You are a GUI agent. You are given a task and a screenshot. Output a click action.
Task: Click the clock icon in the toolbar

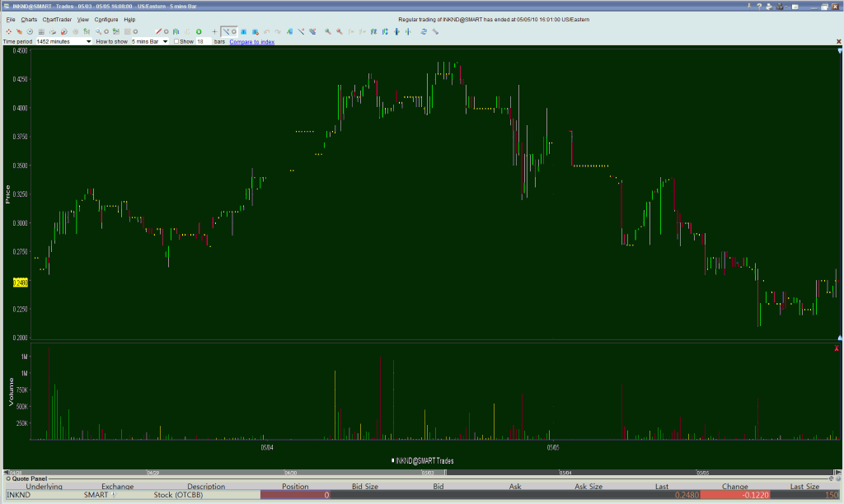click(30, 31)
